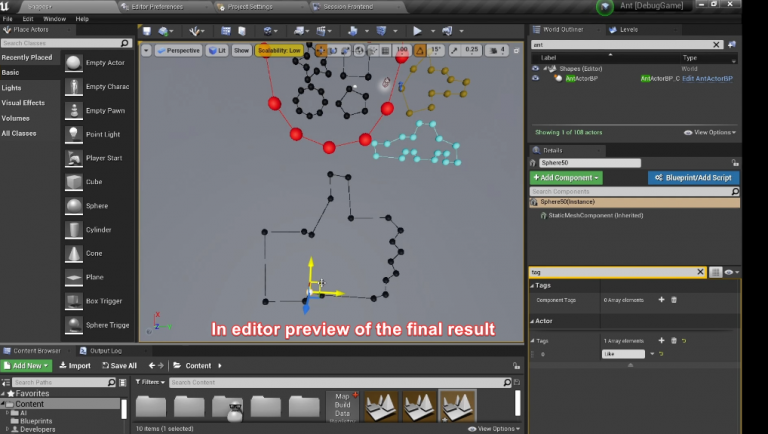The width and height of the screenshot is (768, 434).
Task: Open the File menu
Action: click(x=7, y=19)
